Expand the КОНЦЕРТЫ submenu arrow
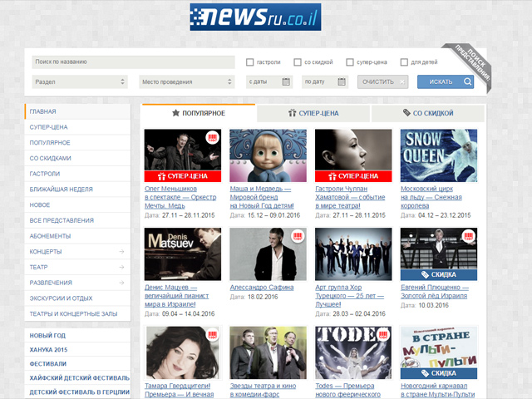 point(121,252)
